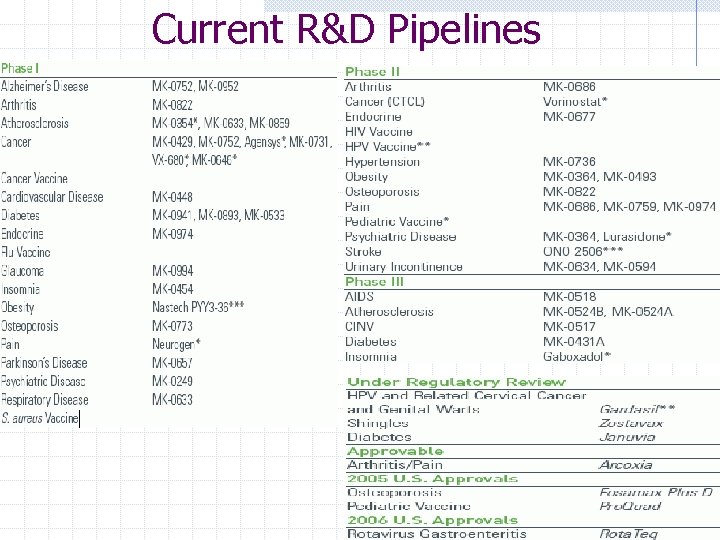Click the 'ProQuad' product name
This screenshot has height=540, width=720.
[630, 506]
